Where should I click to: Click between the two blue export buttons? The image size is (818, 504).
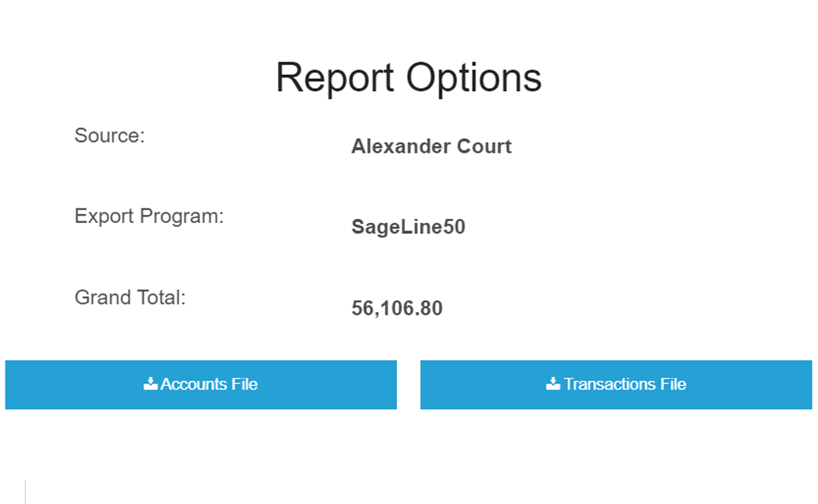[x=409, y=384]
